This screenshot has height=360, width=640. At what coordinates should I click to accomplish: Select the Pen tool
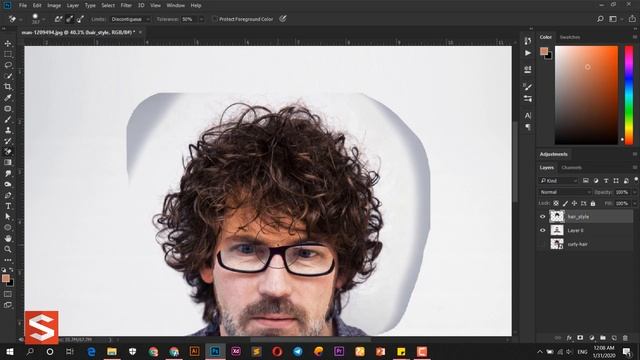click(x=8, y=195)
